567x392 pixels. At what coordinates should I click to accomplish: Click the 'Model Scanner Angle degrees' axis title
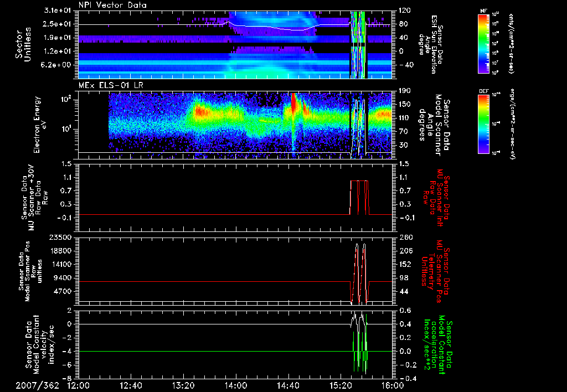pyautogui.click(x=434, y=125)
